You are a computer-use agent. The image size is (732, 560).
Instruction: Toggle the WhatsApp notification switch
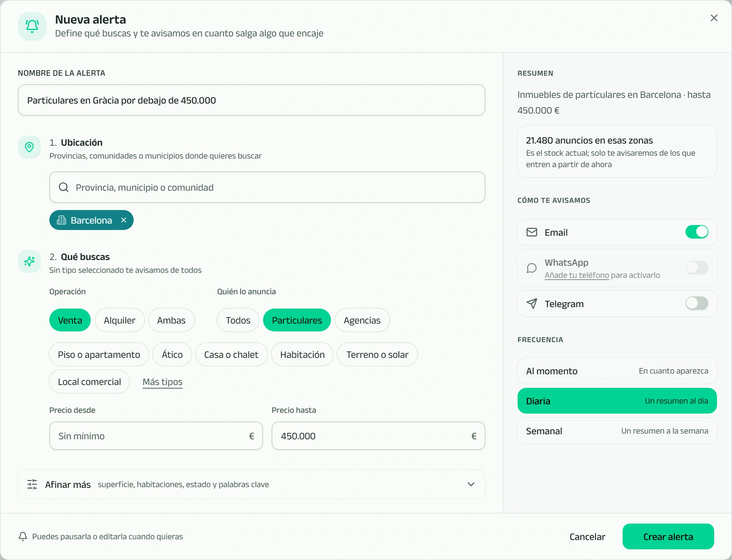[x=697, y=267]
